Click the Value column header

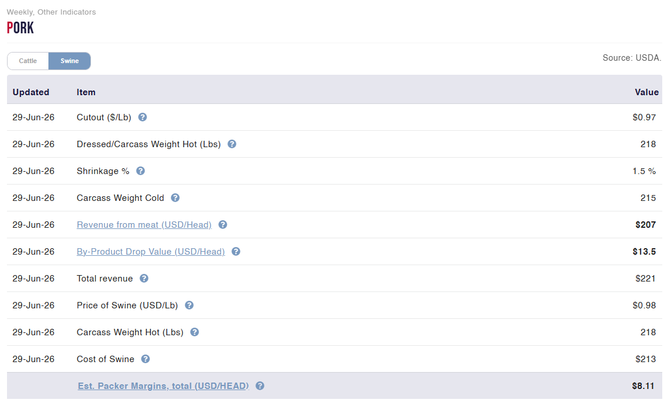(x=646, y=92)
